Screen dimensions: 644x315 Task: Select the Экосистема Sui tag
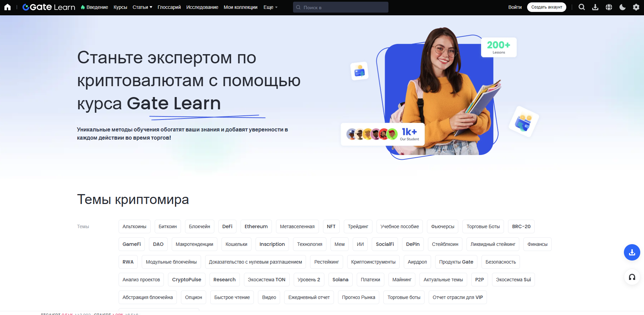(x=513, y=280)
